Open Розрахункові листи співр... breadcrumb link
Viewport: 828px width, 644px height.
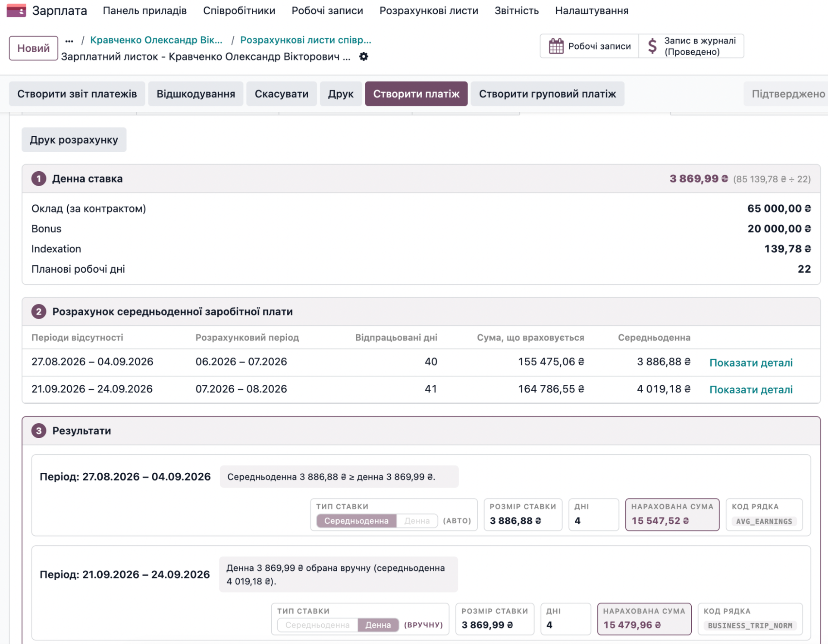tap(305, 40)
